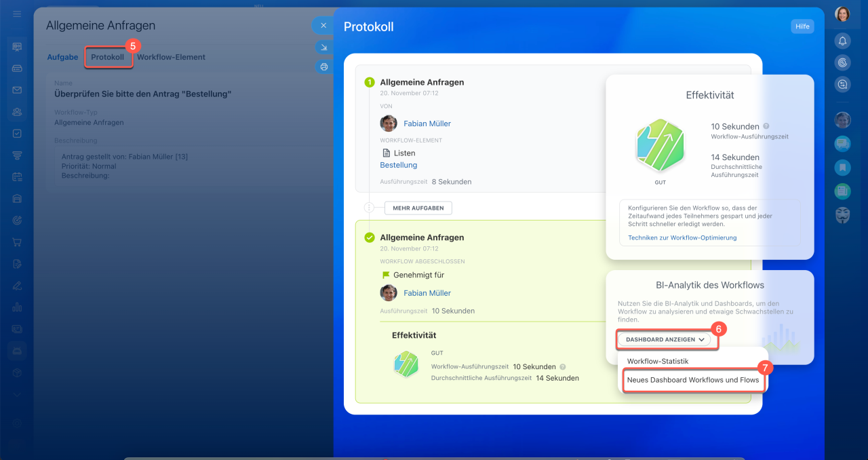Click step marker 1 on the timeline
This screenshot has width=868, height=460.
click(x=369, y=82)
